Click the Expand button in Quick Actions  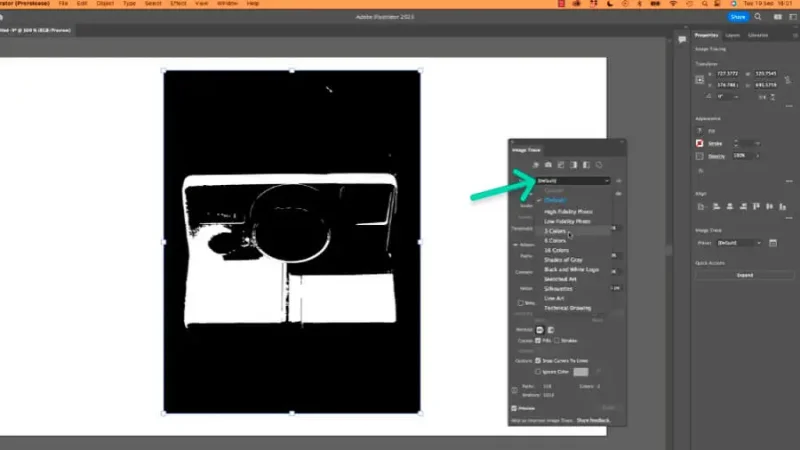(744, 275)
